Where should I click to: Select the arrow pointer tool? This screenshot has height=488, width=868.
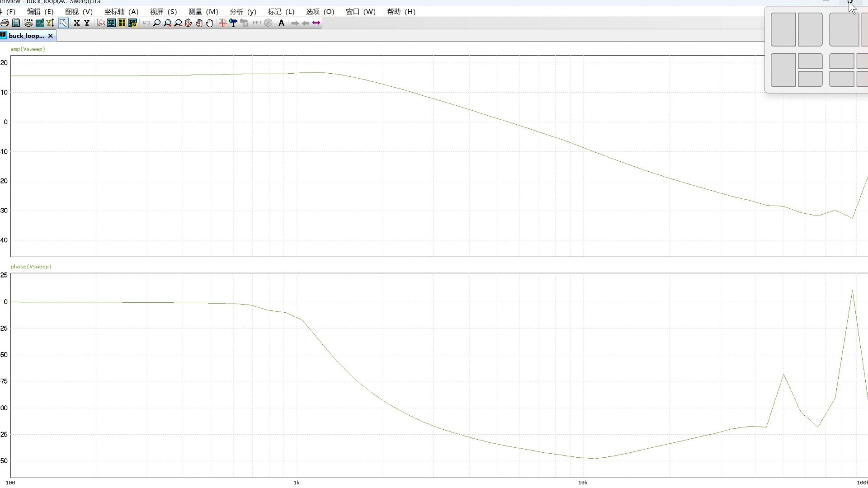[x=63, y=23]
